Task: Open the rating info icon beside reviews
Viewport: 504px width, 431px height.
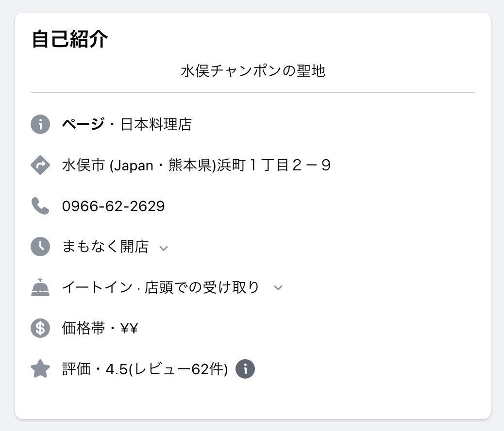Action: point(245,369)
